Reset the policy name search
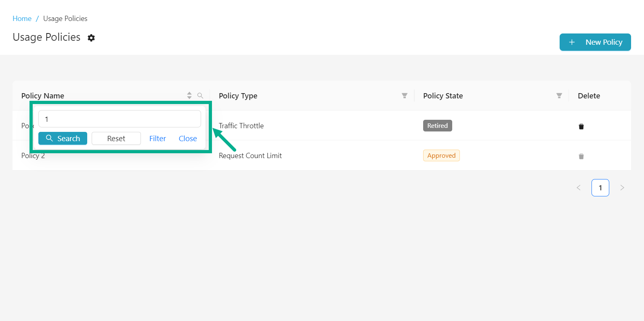644x321 pixels. (x=116, y=138)
